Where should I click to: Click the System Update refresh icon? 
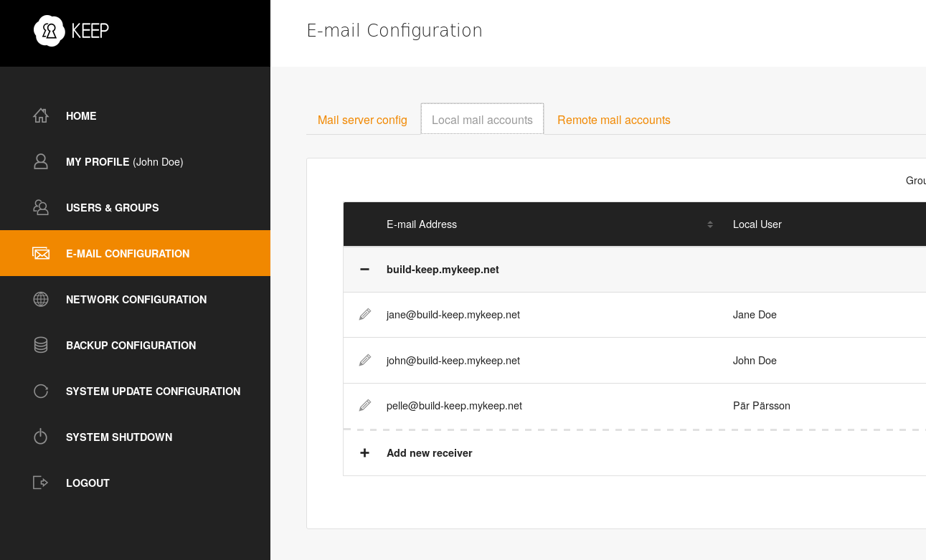tap(41, 391)
